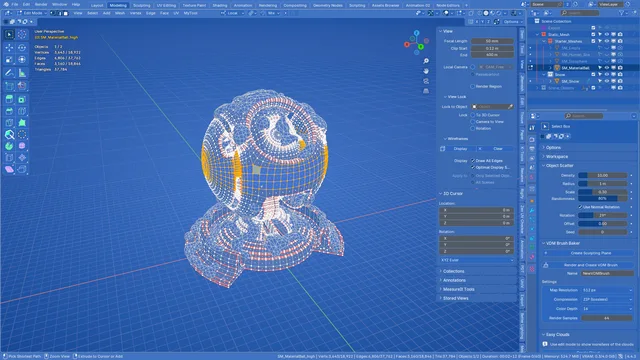This screenshot has width=640, height=360.
Task: Hide SM_MaterialBall with eye icon
Action: 607,68
